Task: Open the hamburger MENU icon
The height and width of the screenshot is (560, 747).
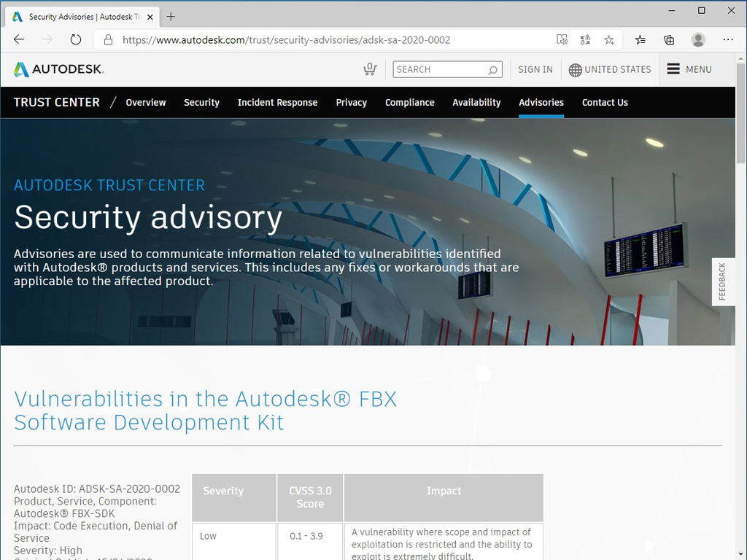Action: click(675, 69)
